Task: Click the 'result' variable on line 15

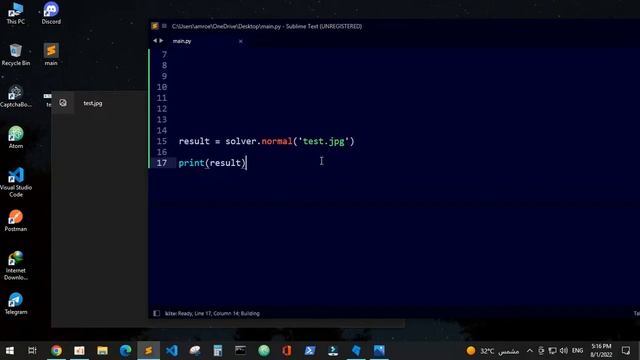Action: pyautogui.click(x=194, y=141)
